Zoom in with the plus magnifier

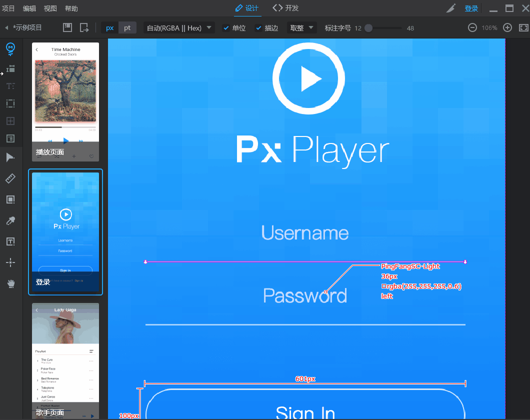[x=507, y=27]
